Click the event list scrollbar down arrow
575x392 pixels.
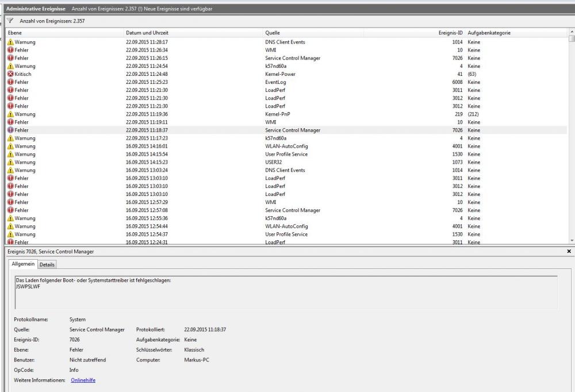[x=572, y=241]
